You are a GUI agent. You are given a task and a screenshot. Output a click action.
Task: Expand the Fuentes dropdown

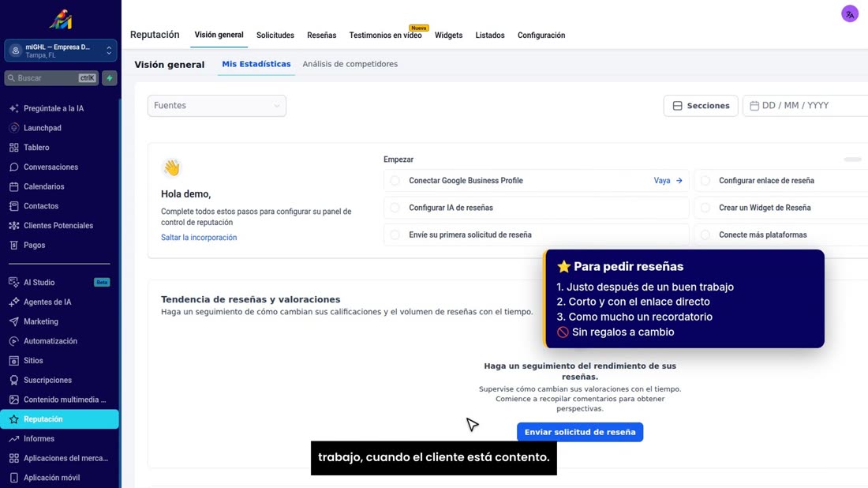tap(217, 106)
